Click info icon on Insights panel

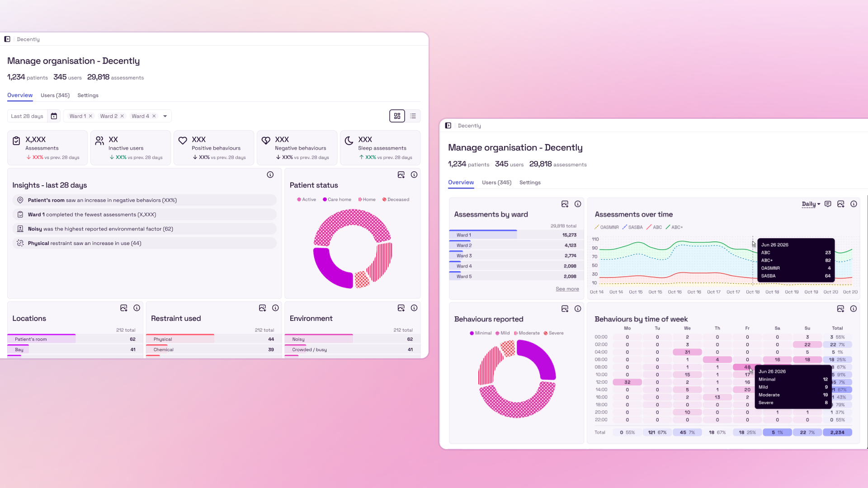[270, 175]
